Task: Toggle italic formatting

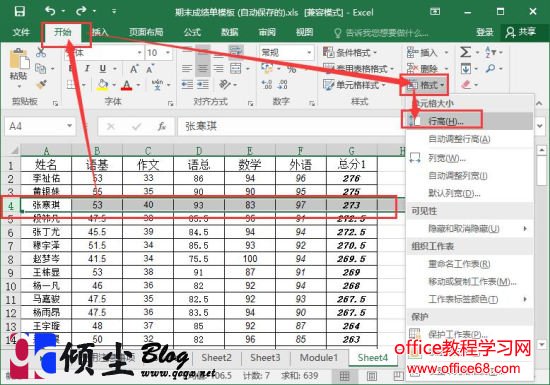Action: pos(87,68)
